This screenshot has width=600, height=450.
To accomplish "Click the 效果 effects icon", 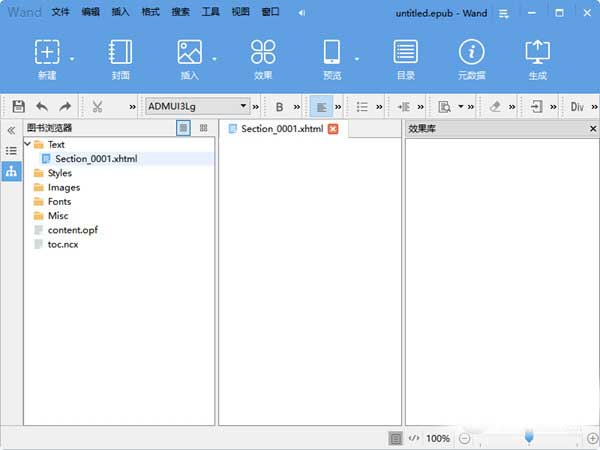I will (x=263, y=58).
